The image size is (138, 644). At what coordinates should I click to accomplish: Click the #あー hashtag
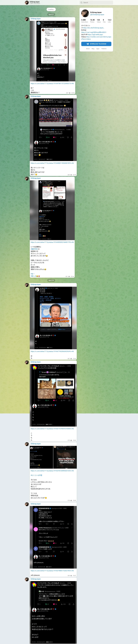(33, 274)
